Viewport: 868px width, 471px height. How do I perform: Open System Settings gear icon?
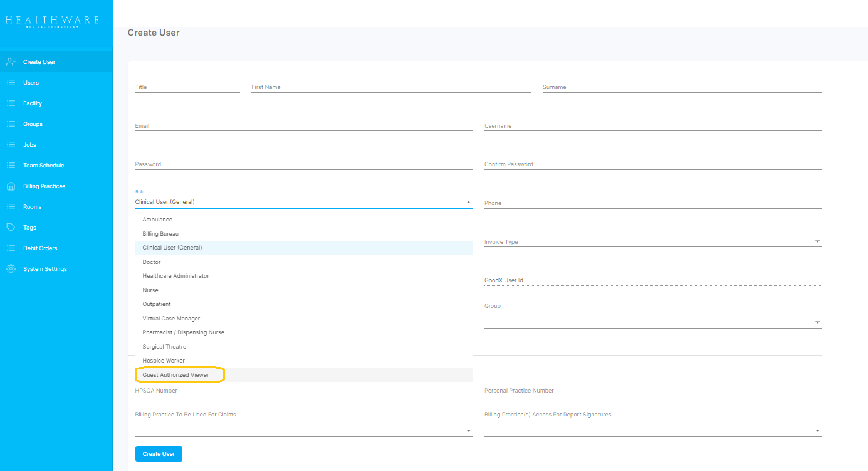coord(11,269)
